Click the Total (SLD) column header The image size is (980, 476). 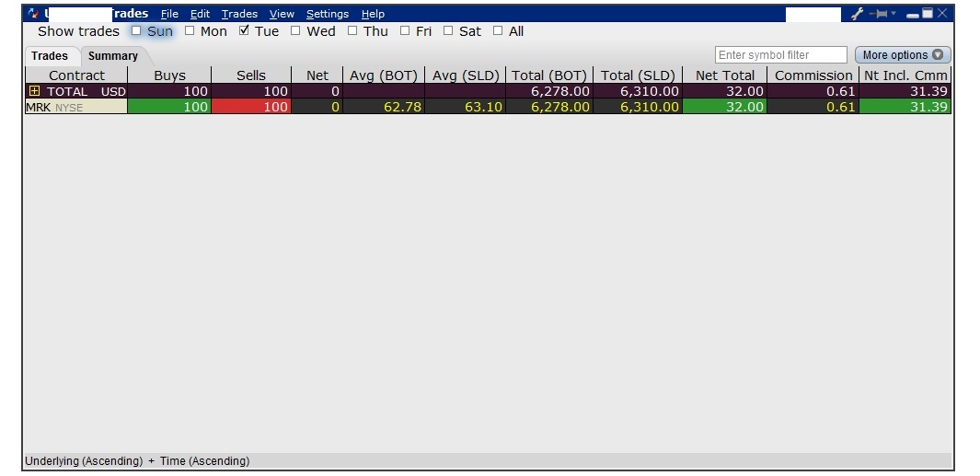[x=638, y=75]
